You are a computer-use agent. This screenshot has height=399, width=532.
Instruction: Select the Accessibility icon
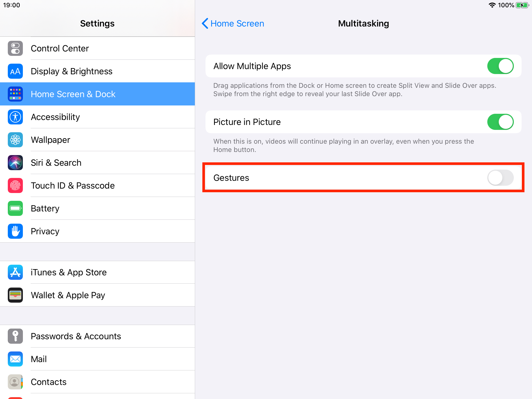pyautogui.click(x=15, y=117)
